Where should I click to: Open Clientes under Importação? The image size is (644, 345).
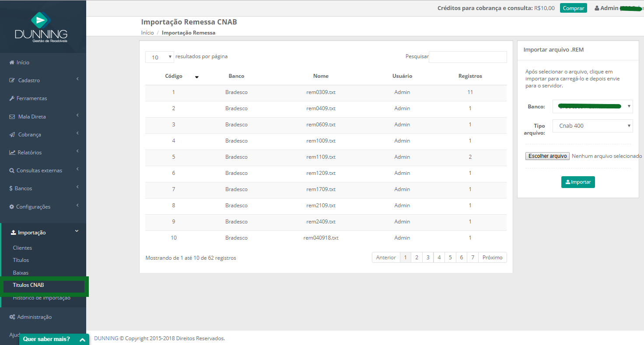22,248
